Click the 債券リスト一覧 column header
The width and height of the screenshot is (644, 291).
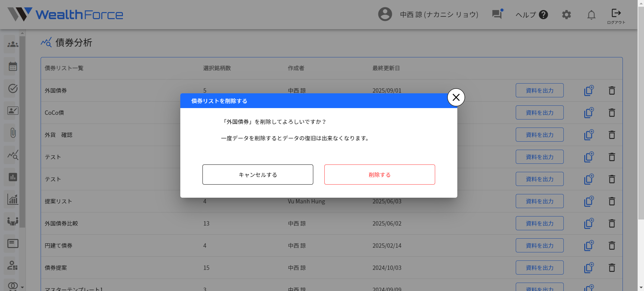(x=64, y=68)
